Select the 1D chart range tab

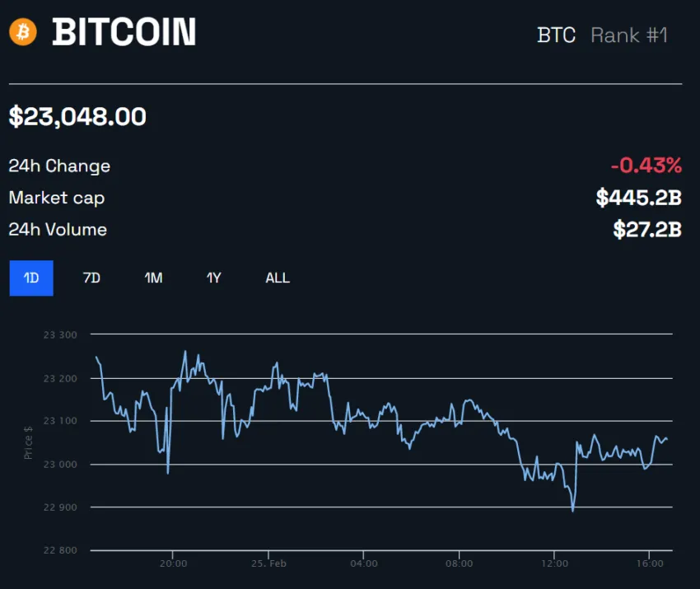31,278
